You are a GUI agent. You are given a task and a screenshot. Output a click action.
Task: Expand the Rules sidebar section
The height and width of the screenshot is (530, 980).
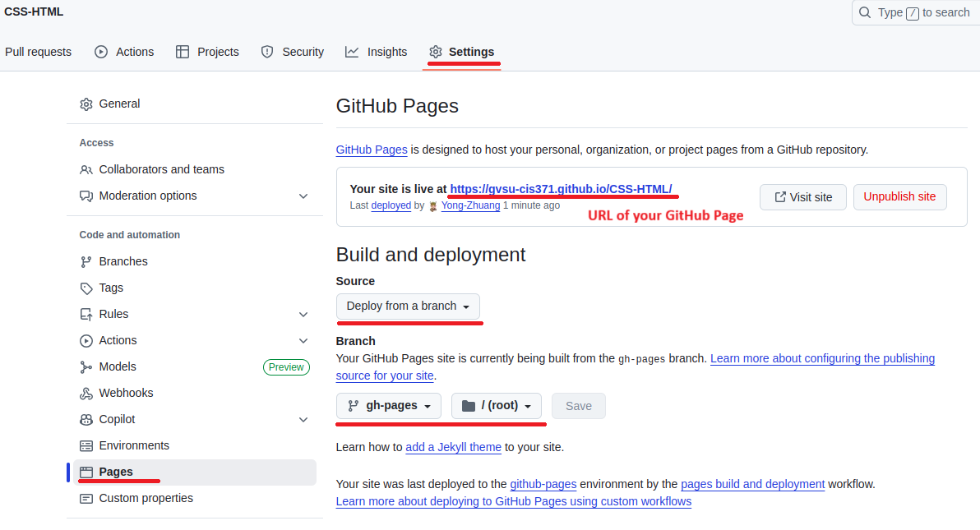tap(303, 314)
